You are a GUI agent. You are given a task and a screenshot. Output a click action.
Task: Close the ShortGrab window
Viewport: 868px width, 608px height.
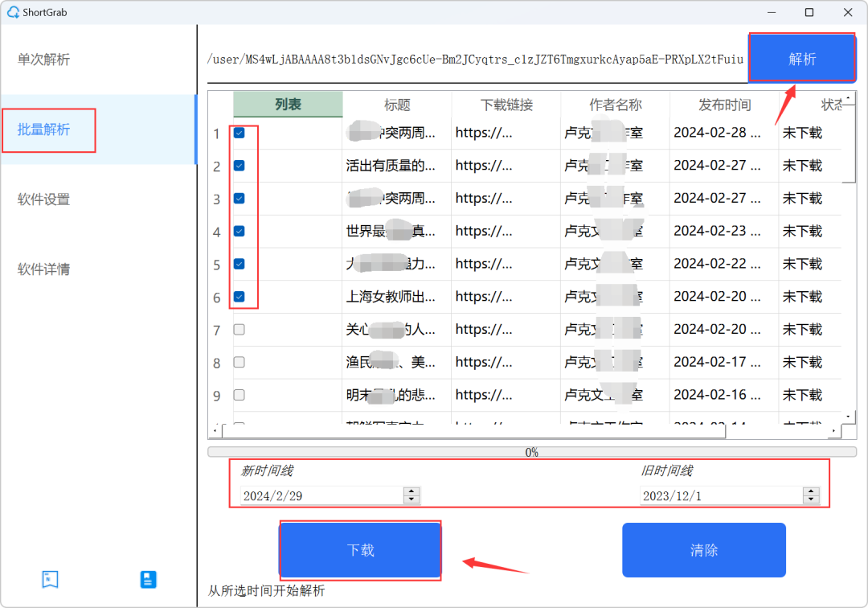coord(848,12)
